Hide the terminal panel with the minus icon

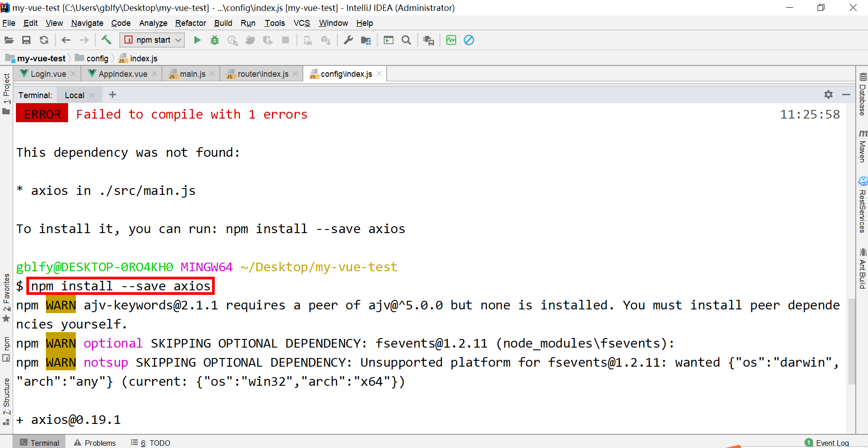click(846, 95)
